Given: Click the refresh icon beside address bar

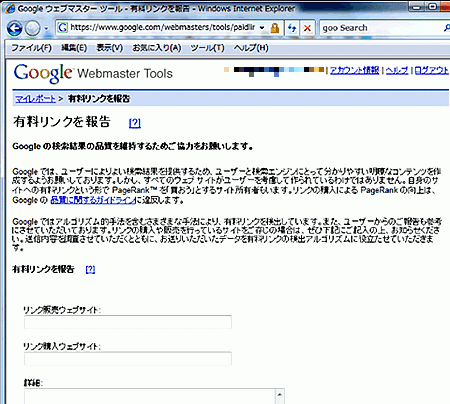Looking at the screenshot, I should (292, 28).
